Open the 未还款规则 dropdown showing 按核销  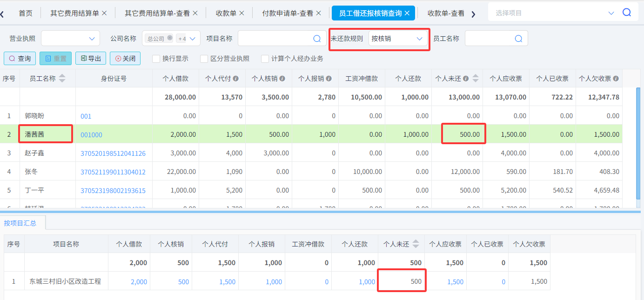[398, 39]
